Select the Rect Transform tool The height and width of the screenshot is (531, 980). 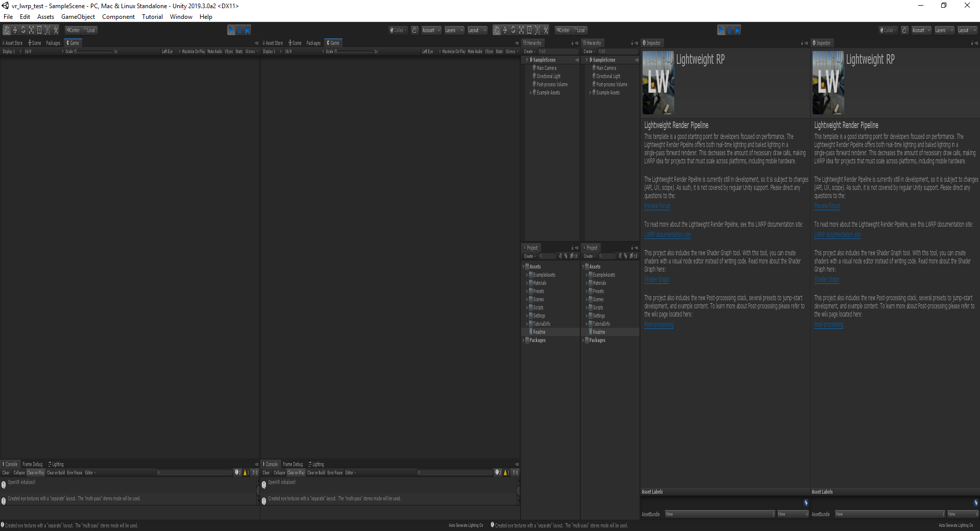(x=39, y=30)
